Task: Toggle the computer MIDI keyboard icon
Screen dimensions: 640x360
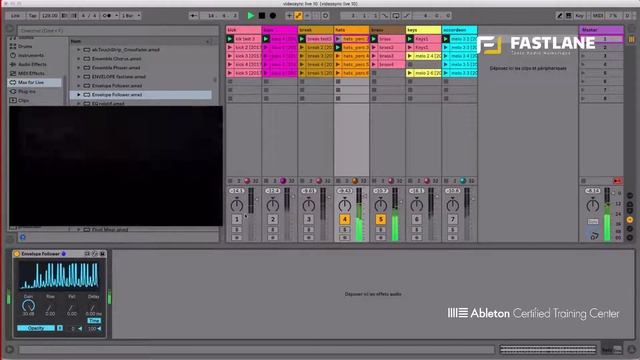Action: tap(569, 16)
